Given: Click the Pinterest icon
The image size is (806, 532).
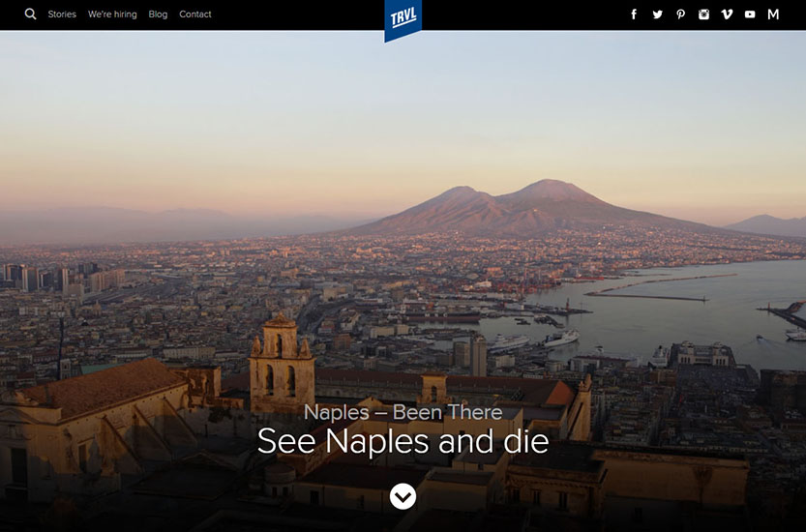Looking at the screenshot, I should coord(680,15).
